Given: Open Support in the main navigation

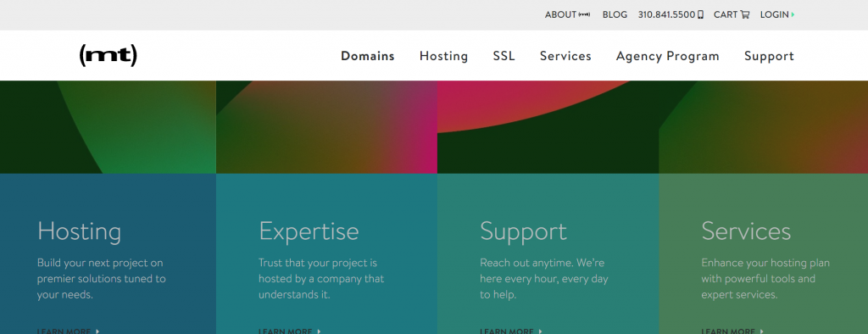Looking at the screenshot, I should [x=769, y=57].
